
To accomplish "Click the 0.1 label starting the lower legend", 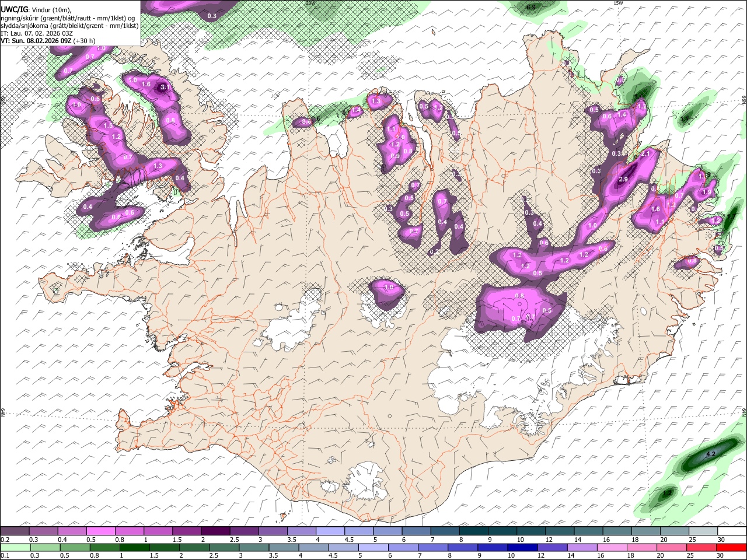I will [5, 555].
